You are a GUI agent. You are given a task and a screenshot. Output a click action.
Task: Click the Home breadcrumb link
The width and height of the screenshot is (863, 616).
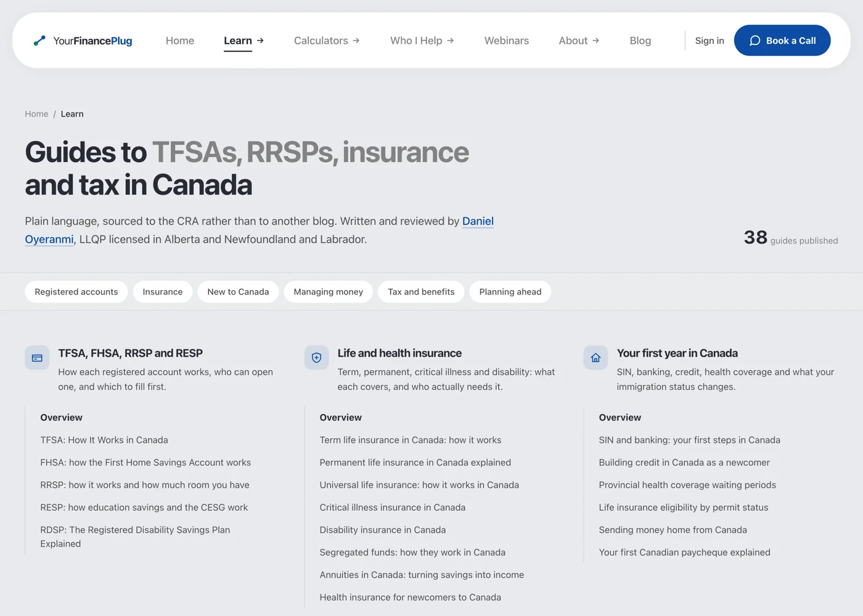click(36, 114)
